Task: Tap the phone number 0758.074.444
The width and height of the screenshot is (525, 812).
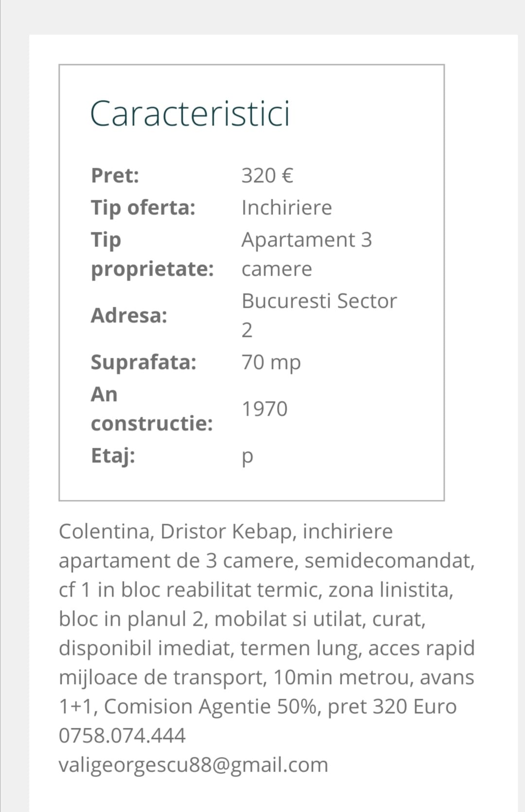Action: point(122,736)
